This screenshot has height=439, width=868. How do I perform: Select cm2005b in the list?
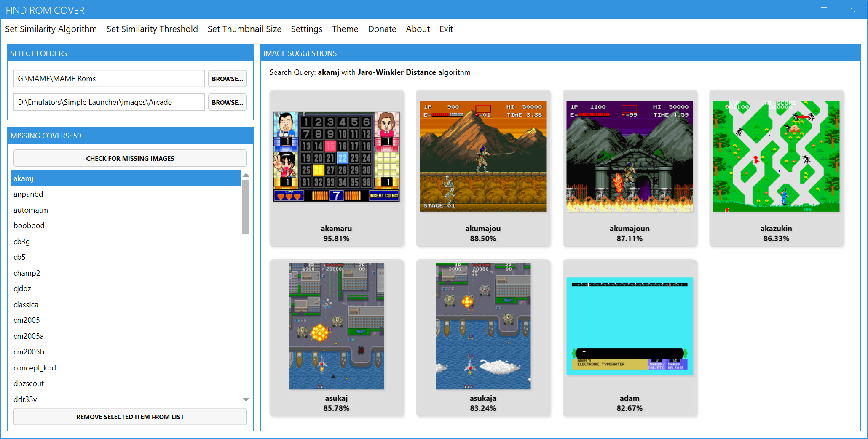(126, 352)
